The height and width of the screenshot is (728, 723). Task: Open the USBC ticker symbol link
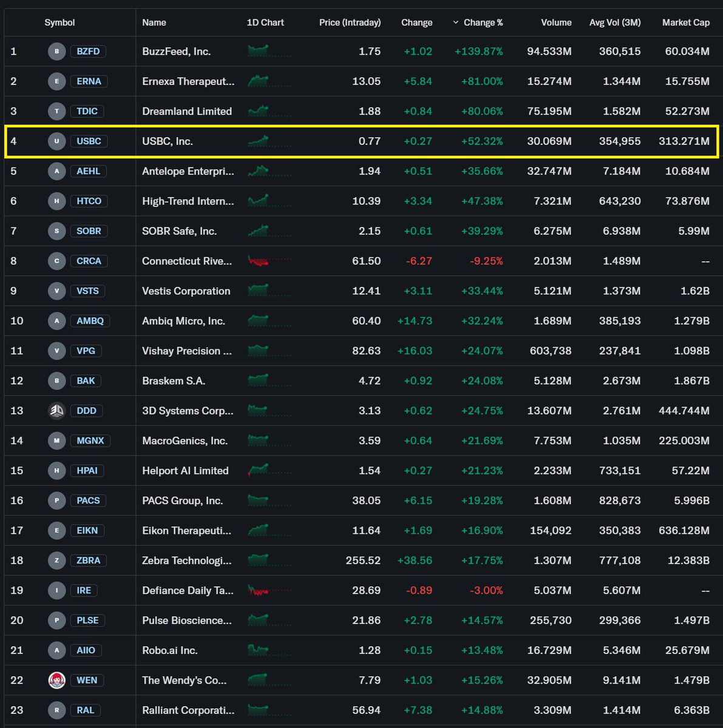(x=89, y=141)
